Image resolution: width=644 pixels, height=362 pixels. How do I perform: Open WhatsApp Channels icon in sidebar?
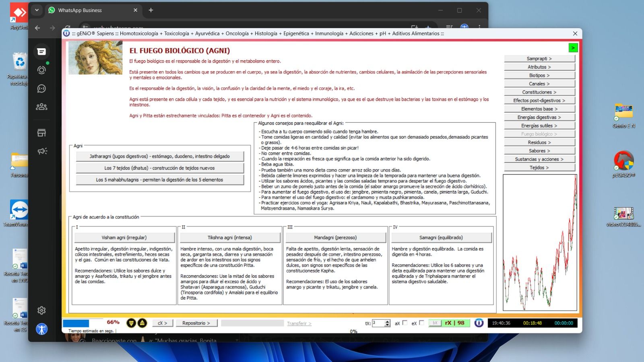41,88
